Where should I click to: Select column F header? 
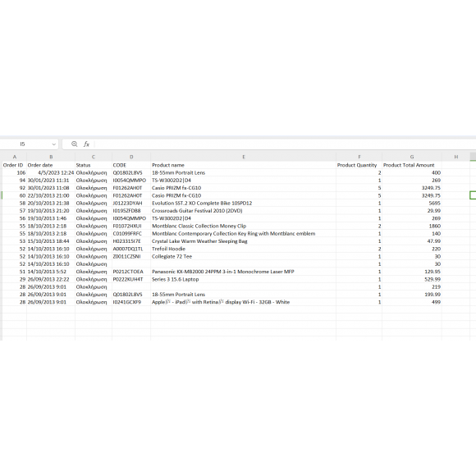[359, 157]
